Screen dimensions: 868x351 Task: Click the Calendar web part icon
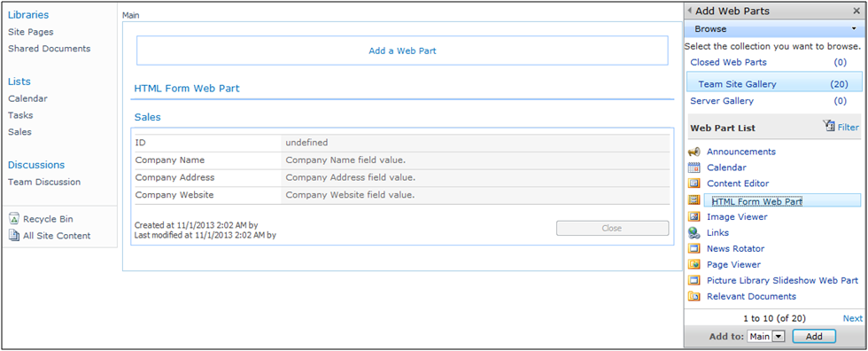(x=694, y=168)
